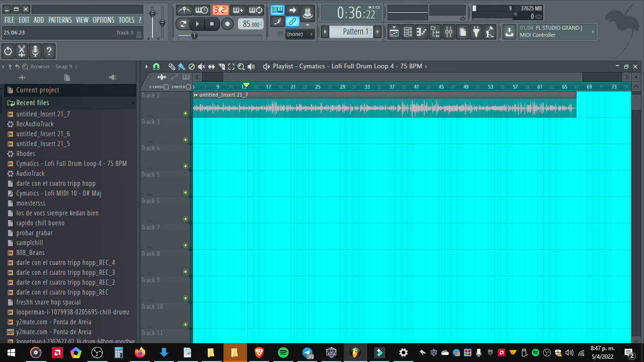Open the Playlist window icon

point(394,32)
